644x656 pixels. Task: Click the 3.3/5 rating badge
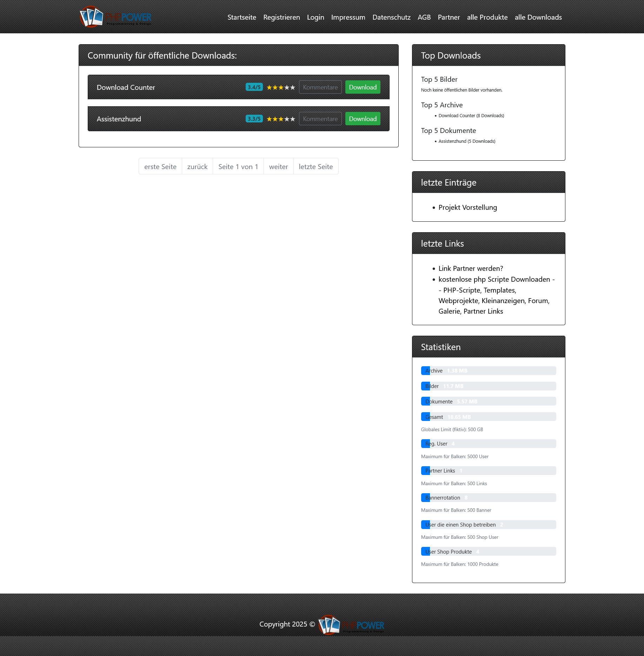point(254,119)
